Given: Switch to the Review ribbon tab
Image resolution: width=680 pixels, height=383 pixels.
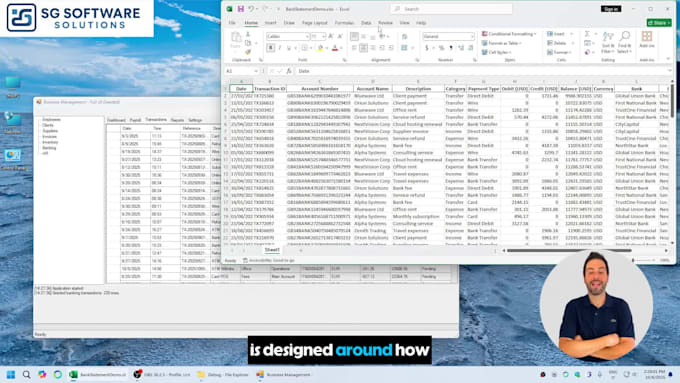Looking at the screenshot, I should point(385,23).
